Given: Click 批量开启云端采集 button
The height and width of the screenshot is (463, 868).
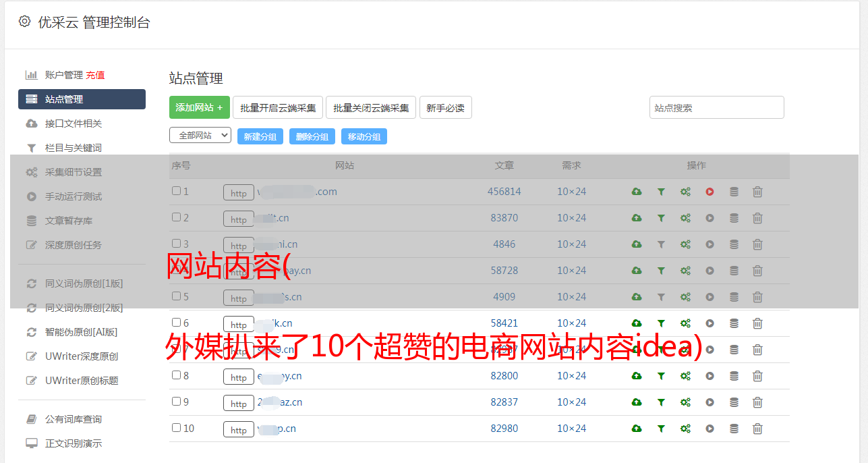Looking at the screenshot, I should click(278, 107).
